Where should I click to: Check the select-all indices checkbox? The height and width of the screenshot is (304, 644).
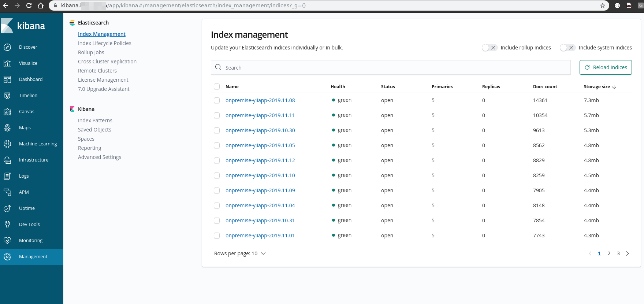[x=217, y=86]
